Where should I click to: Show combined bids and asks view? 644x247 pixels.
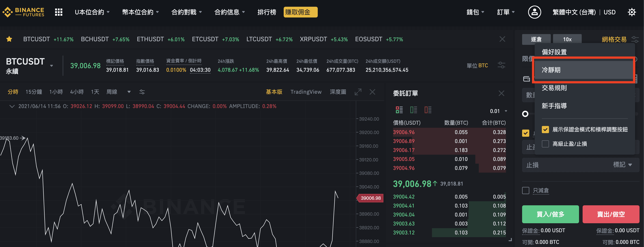(399, 110)
